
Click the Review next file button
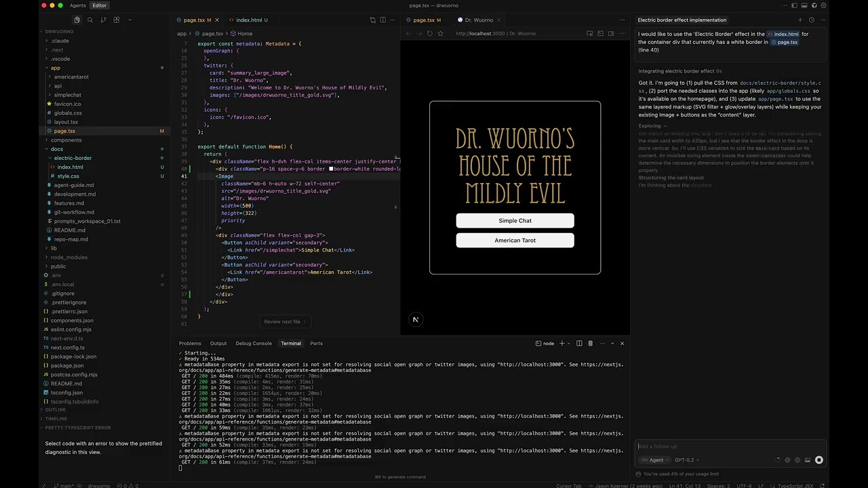click(285, 321)
